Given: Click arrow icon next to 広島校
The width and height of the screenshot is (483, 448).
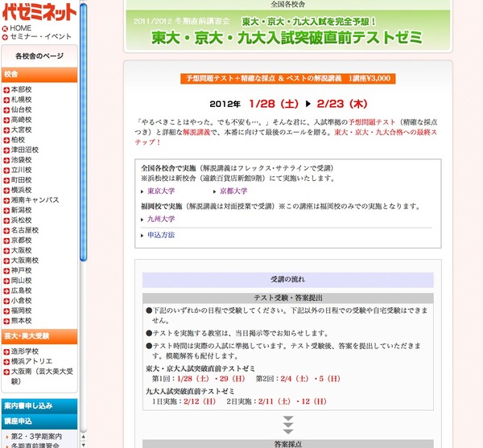Looking at the screenshot, I should pyautogui.click(x=6, y=291).
